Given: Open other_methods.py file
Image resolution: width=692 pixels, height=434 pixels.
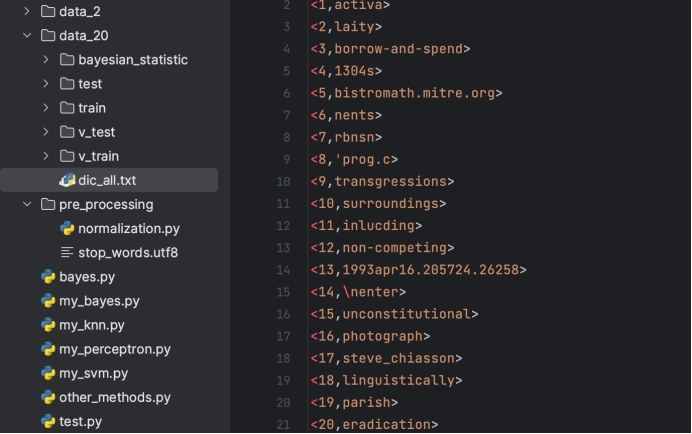Looking at the screenshot, I should [x=114, y=397].
